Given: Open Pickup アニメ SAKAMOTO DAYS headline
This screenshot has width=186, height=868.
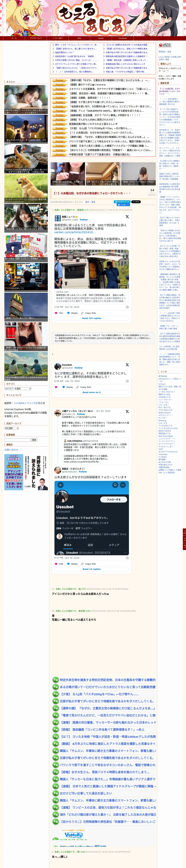Looking at the screenshot, I should click(x=107, y=111).
